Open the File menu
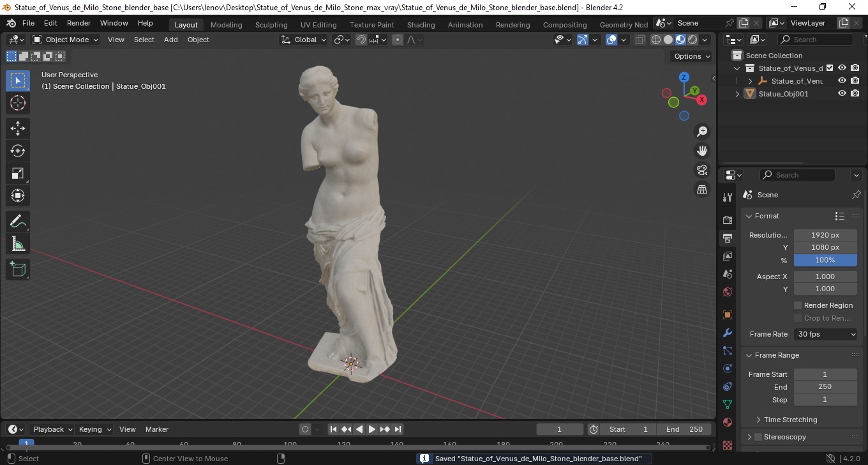The width and height of the screenshot is (868, 465). pos(28,23)
